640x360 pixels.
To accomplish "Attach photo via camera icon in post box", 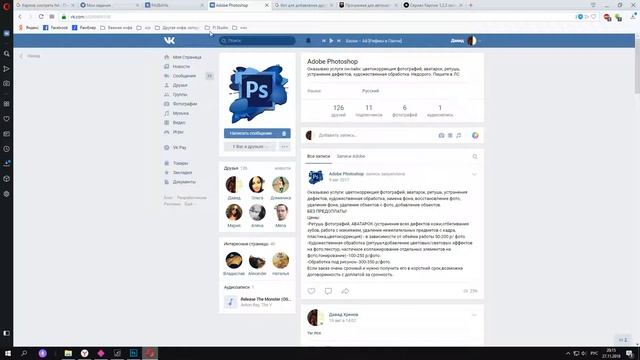I will pyautogui.click(x=441, y=135).
